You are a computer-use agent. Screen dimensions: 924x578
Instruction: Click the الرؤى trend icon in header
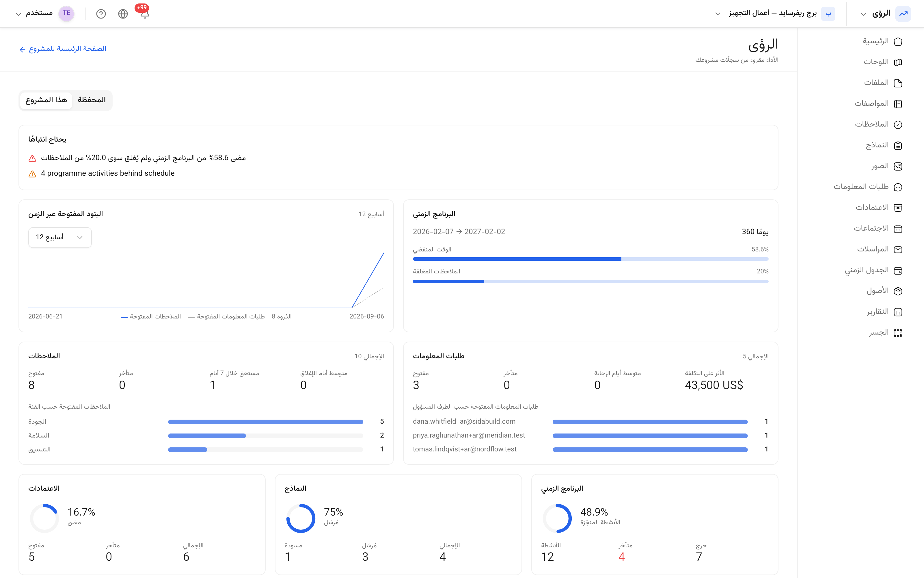903,13
